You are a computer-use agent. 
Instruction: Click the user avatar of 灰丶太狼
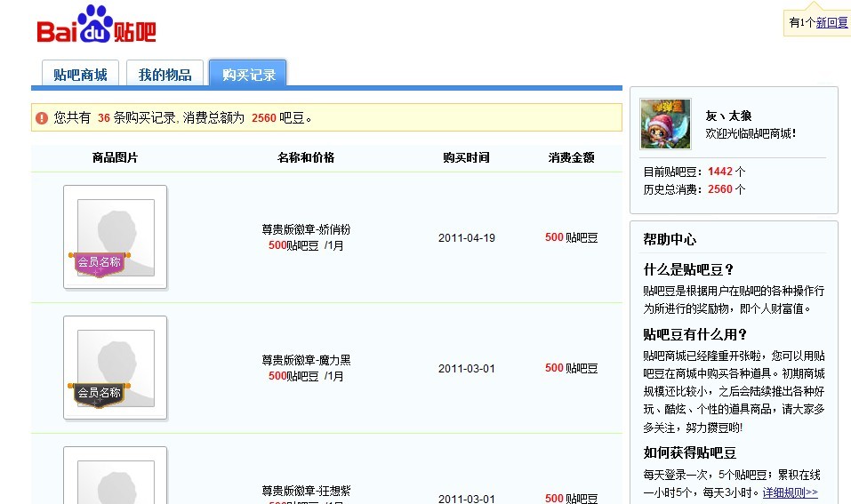click(665, 124)
